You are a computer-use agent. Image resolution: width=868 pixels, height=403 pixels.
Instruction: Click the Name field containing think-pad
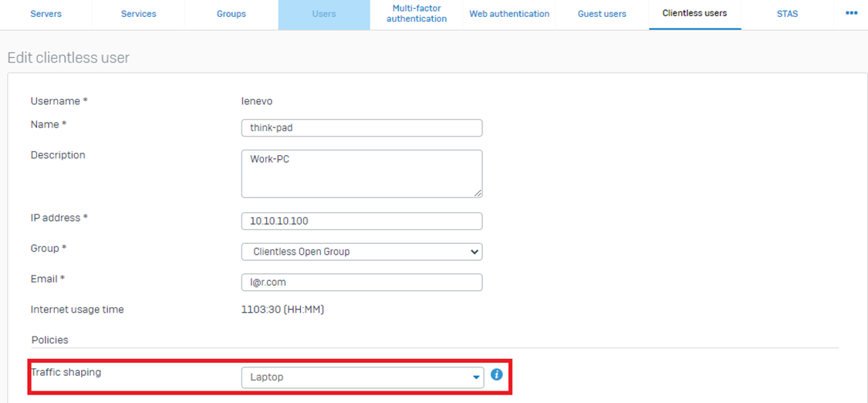[362, 127]
